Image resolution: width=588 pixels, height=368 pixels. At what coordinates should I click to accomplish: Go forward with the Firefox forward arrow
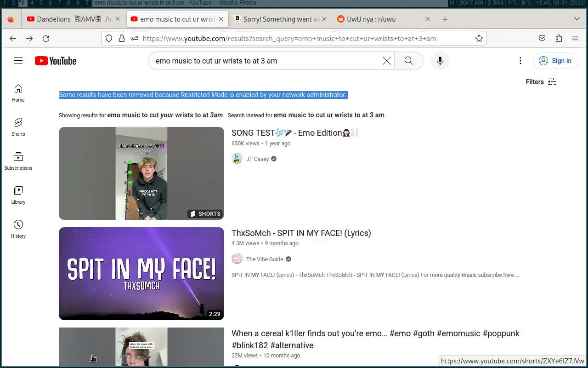pos(29,38)
